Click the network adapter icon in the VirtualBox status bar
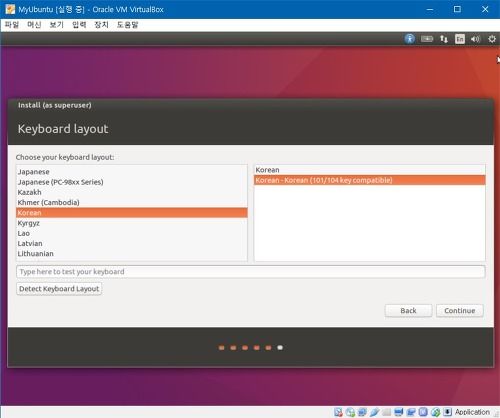The height and width of the screenshot is (418, 500). pyautogui.click(x=362, y=412)
